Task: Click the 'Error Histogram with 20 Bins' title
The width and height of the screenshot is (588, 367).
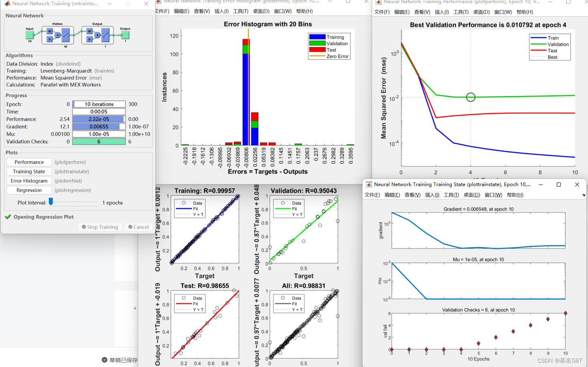Action: 268,24
